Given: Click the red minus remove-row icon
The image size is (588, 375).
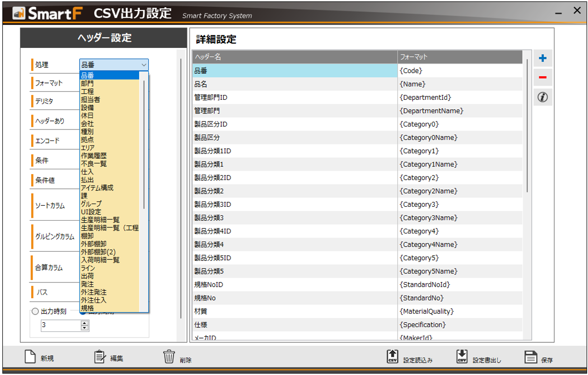Looking at the screenshot, I should pyautogui.click(x=542, y=78).
